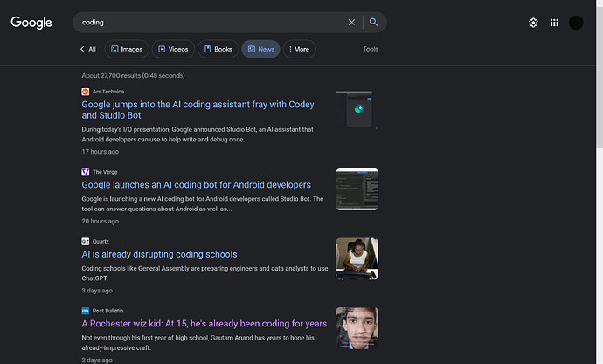Click the About 27,700 results text

coord(133,76)
